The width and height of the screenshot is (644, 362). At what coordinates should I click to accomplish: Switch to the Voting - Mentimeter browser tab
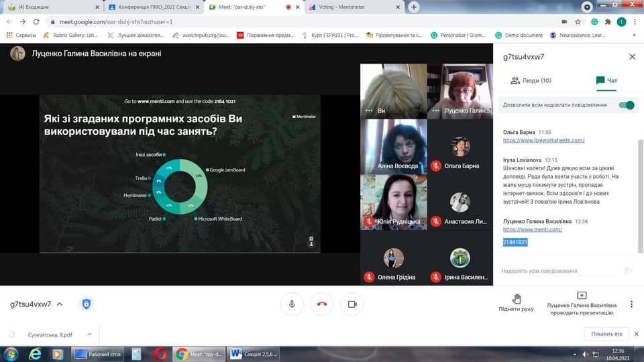[x=354, y=7]
